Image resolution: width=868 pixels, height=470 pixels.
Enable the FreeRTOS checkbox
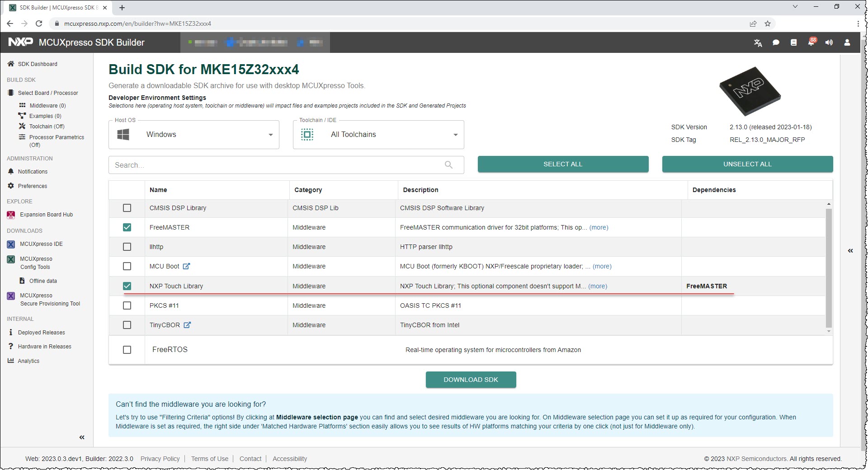coord(127,350)
